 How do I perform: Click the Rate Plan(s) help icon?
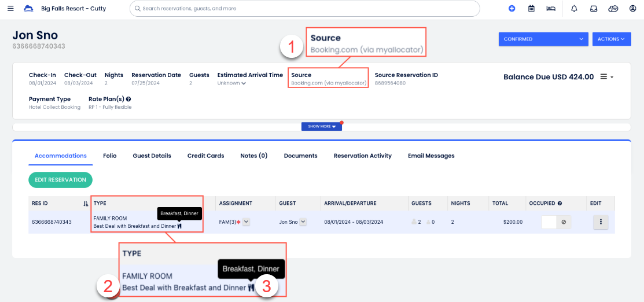[x=128, y=100]
